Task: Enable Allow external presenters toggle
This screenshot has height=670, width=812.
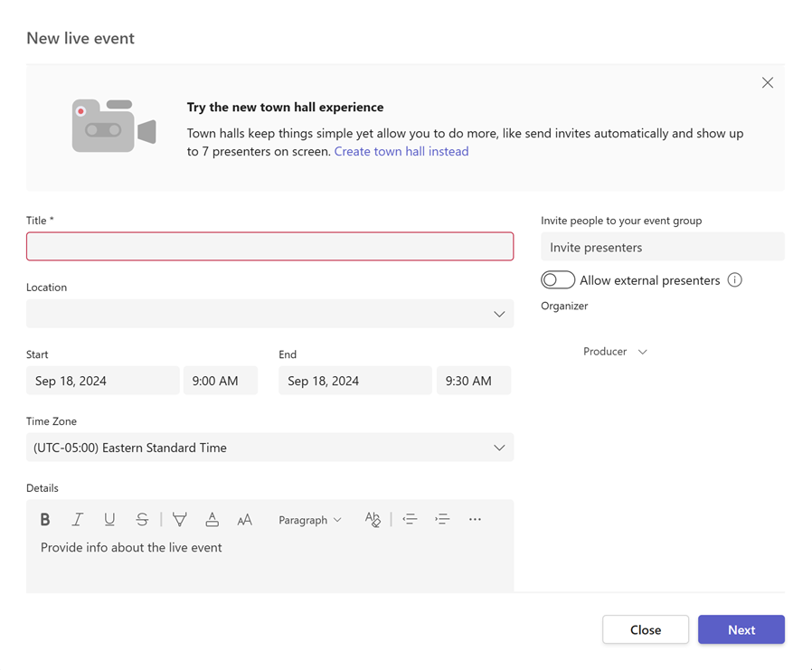Action: click(x=558, y=280)
